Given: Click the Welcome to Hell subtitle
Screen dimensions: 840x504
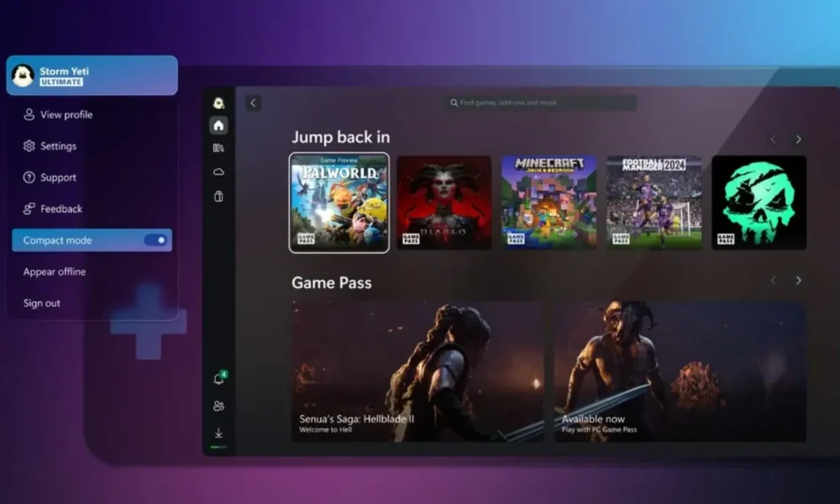Looking at the screenshot, I should (x=326, y=429).
